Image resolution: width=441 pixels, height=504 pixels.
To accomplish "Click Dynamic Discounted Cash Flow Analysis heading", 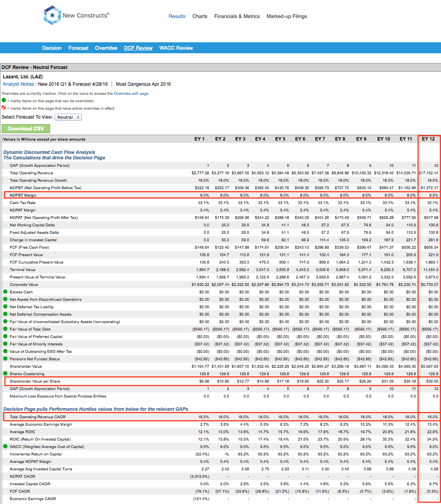I will click(49, 152).
